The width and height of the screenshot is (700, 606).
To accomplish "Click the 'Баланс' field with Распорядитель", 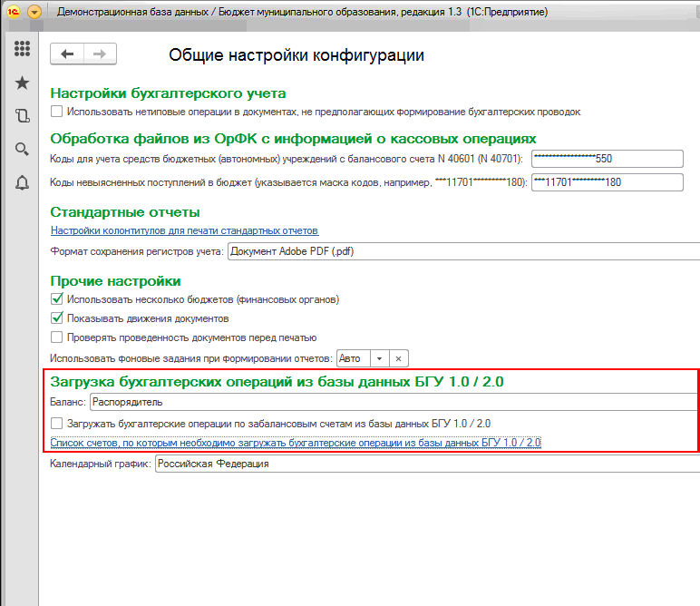I will point(390,402).
